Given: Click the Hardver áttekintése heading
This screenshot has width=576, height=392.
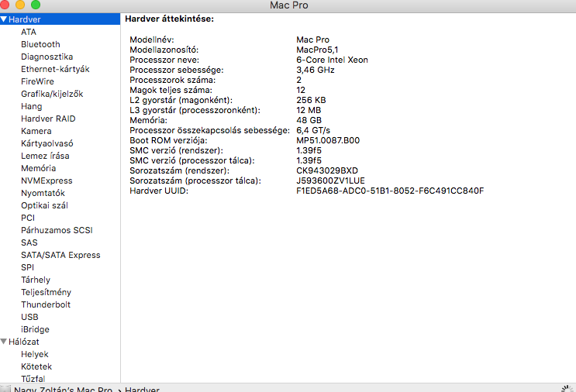Looking at the screenshot, I should point(169,19).
